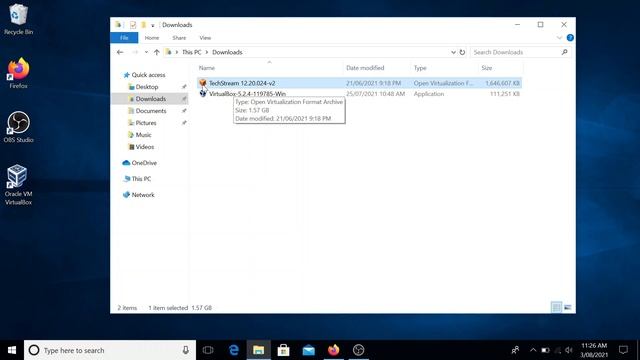Viewport: 640px width, 360px height.
Task: Open the File menu tab
Action: point(124,38)
